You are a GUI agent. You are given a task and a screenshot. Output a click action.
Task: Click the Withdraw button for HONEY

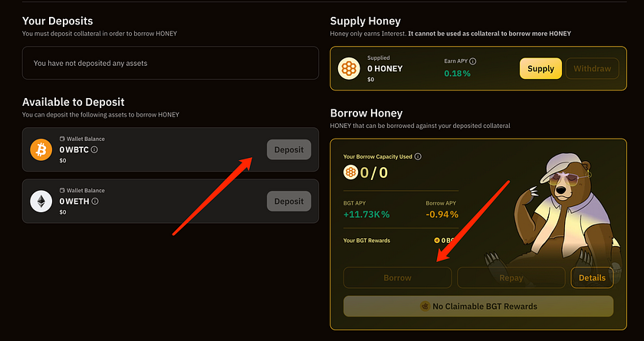pos(592,69)
